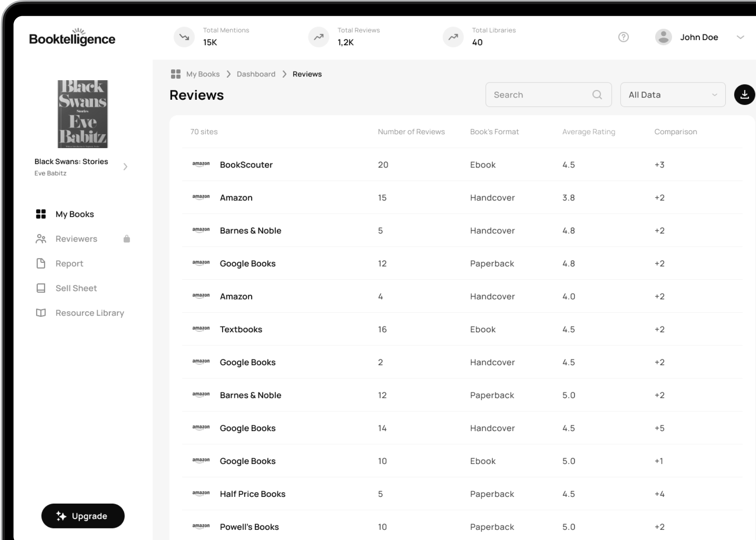Go to Dashboard in the breadcrumb
The width and height of the screenshot is (756, 540).
tap(256, 74)
